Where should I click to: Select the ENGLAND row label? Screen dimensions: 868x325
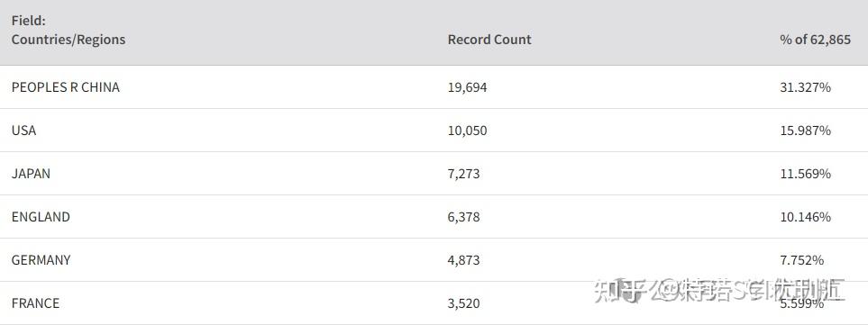pos(41,217)
